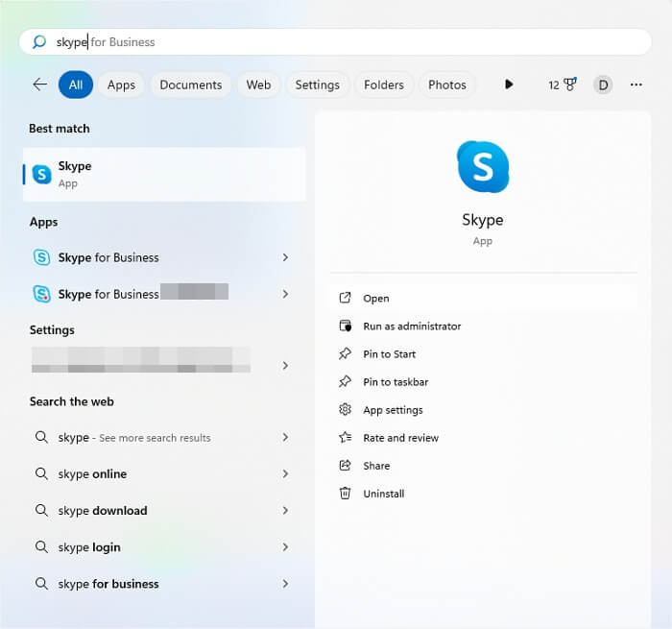672x629 pixels.
Task: Click magnifier icon beside skype download
Action: [41, 510]
